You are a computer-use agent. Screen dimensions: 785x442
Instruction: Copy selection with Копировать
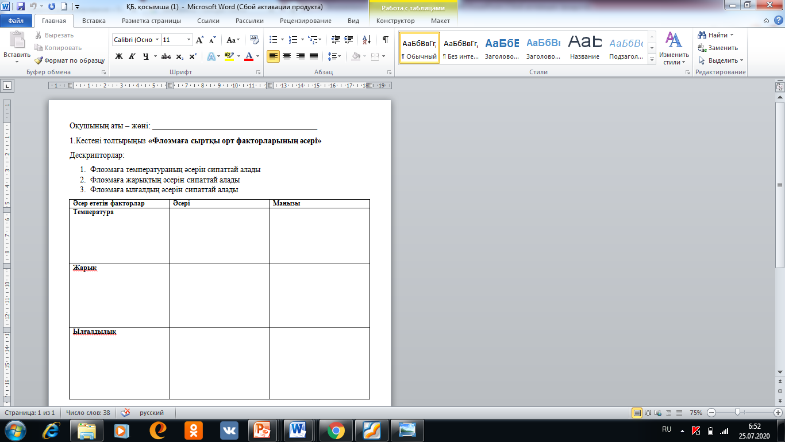click(58, 48)
